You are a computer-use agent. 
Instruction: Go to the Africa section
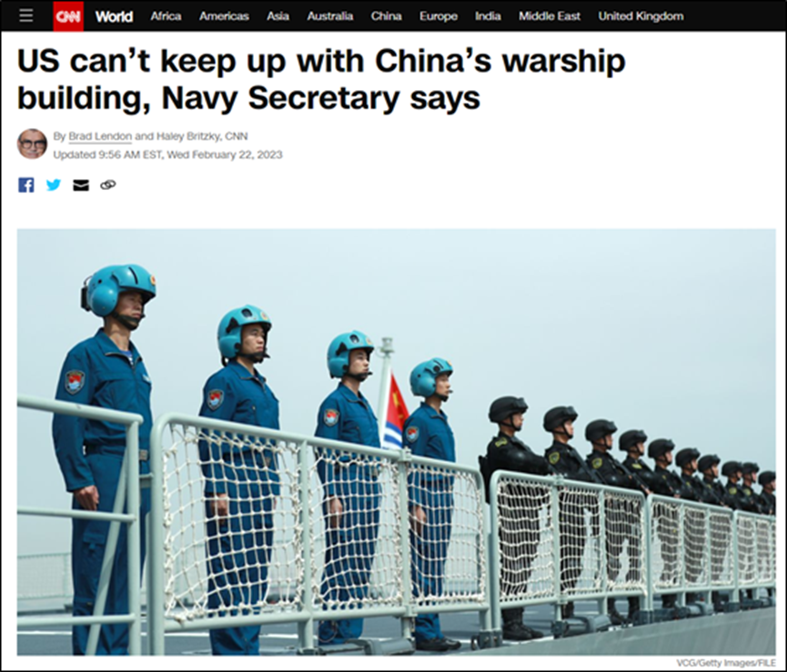[x=166, y=16]
